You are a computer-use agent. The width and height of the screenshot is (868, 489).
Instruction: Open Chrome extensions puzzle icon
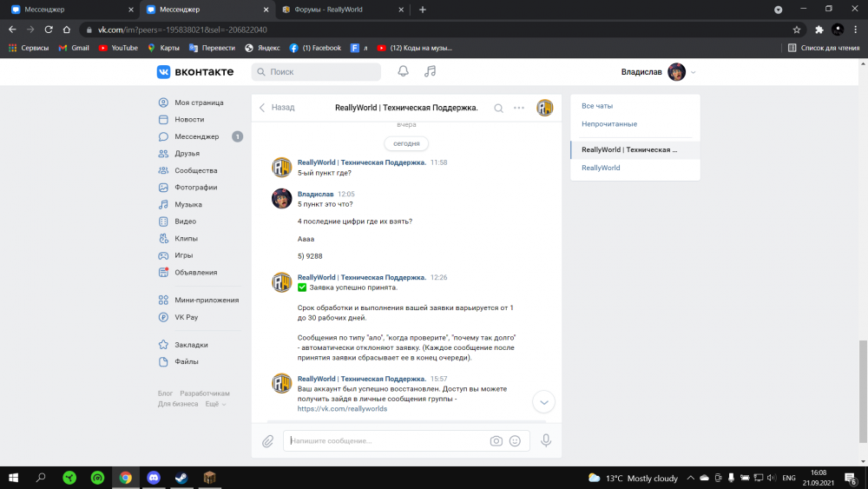819,30
